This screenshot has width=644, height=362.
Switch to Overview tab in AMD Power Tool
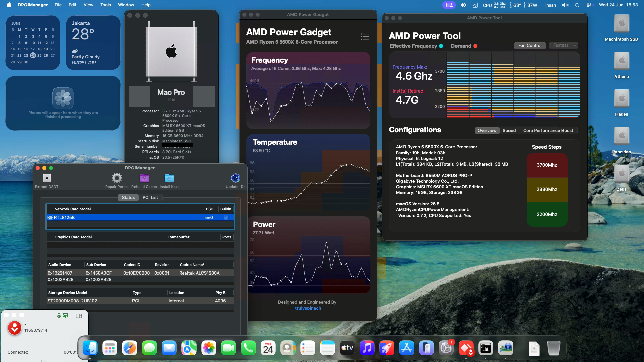click(487, 131)
